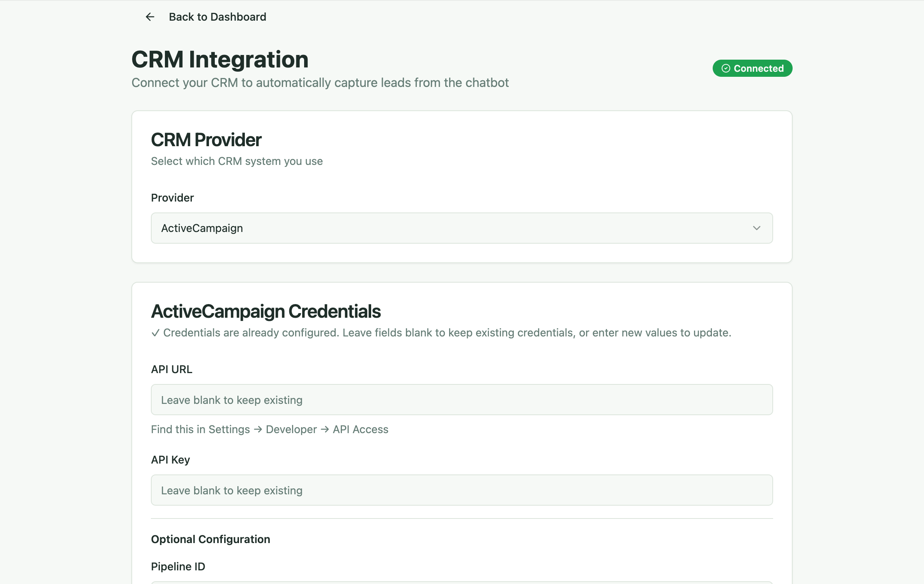Open the ActiveCampaign provider dropdown
The height and width of the screenshot is (584, 924).
[461, 228]
